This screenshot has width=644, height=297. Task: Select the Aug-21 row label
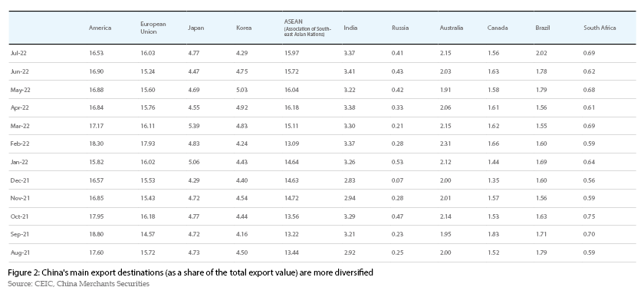[x=20, y=252]
